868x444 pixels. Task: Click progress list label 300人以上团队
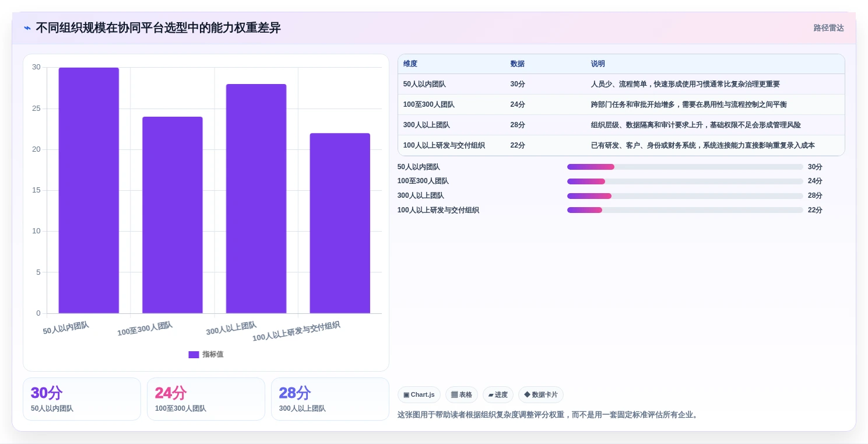click(421, 196)
